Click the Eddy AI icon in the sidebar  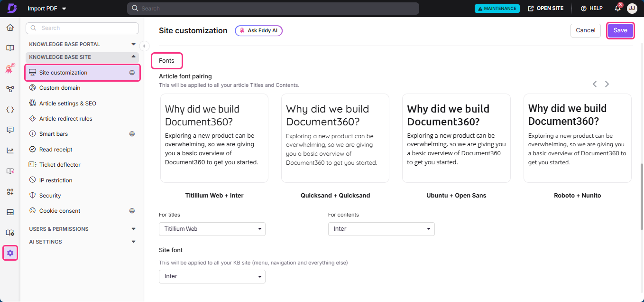click(10, 68)
